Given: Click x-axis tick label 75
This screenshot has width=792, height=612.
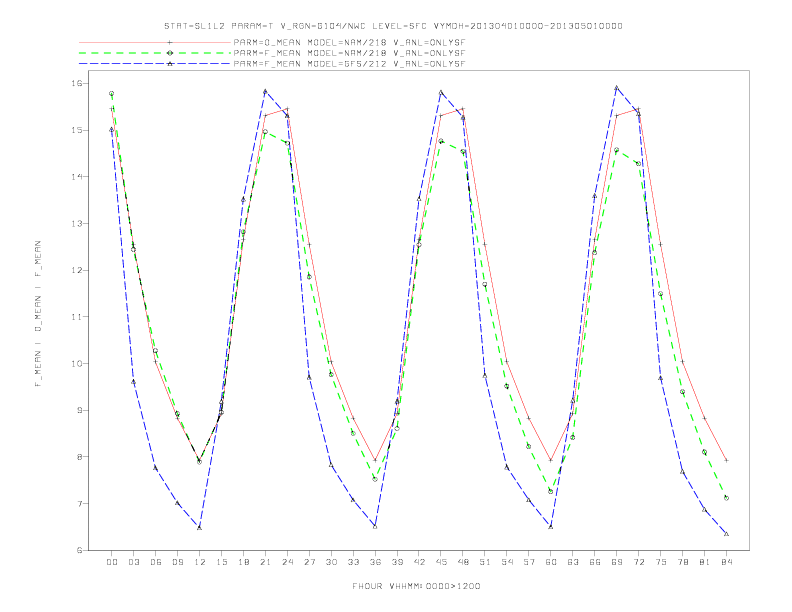Looking at the screenshot, I should pyautogui.click(x=661, y=562).
